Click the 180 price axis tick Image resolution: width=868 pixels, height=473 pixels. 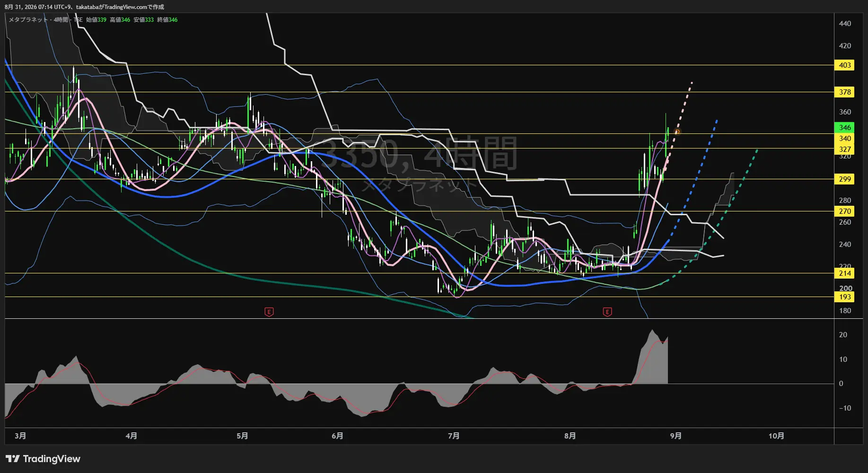845,311
